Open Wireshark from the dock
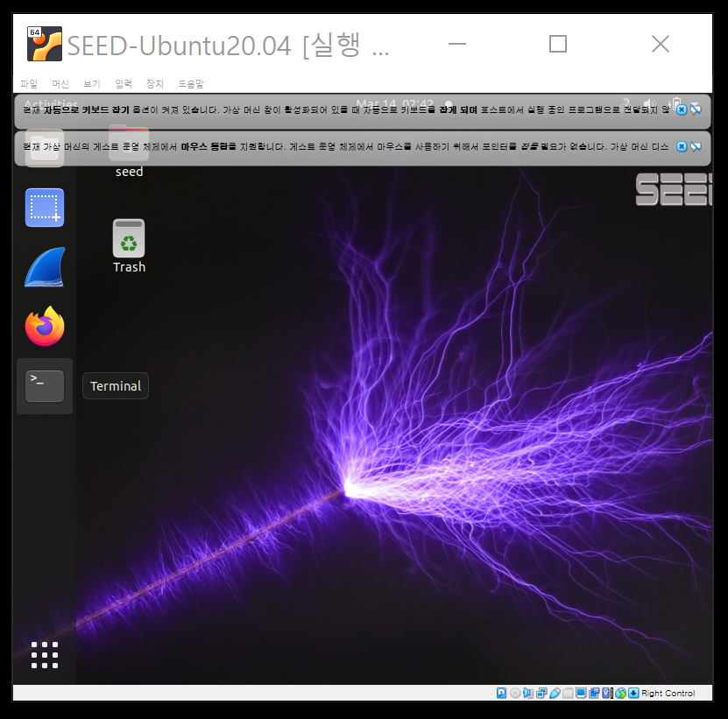The width and height of the screenshot is (728, 719). click(x=45, y=267)
